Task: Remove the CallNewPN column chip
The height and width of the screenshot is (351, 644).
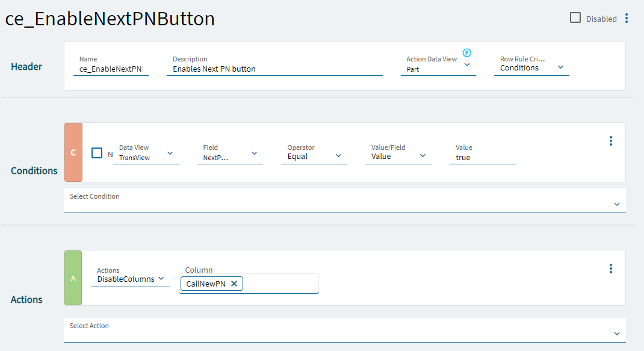Action: coord(234,284)
